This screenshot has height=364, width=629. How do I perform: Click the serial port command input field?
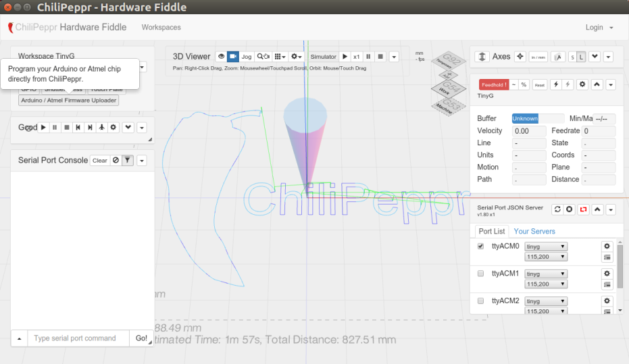78,338
